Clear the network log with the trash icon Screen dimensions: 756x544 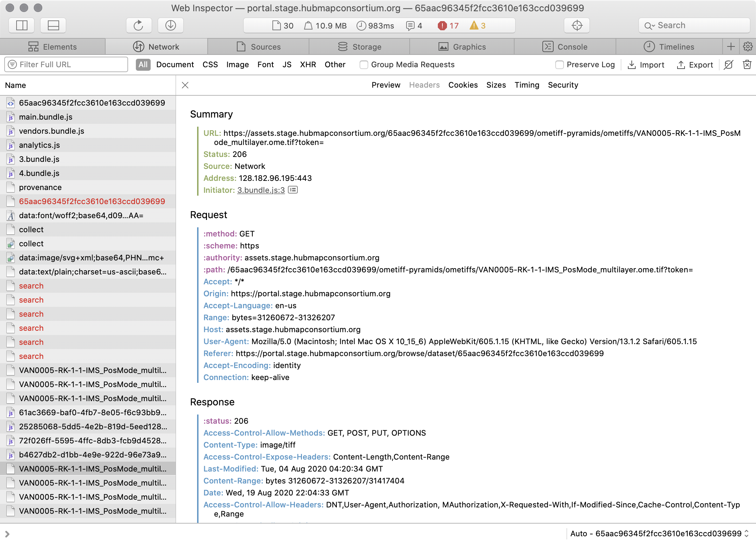tap(747, 65)
